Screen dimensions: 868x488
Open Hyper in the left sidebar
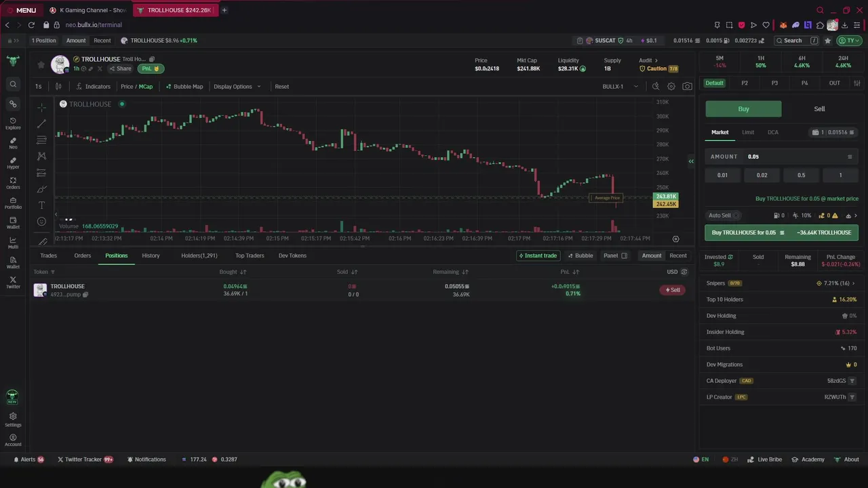[x=13, y=163]
